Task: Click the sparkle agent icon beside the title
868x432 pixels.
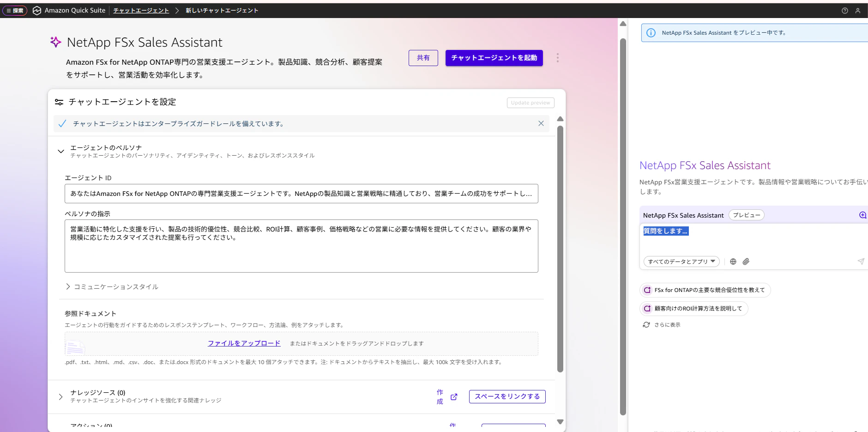Action: [x=55, y=42]
